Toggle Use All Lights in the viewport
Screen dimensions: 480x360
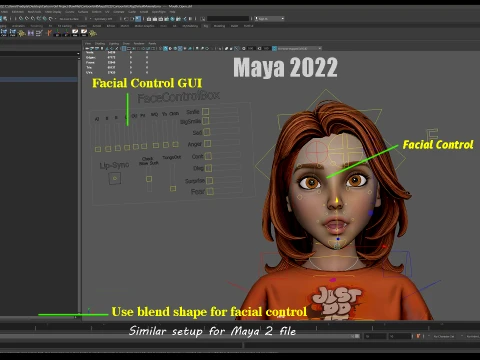pos(185,48)
